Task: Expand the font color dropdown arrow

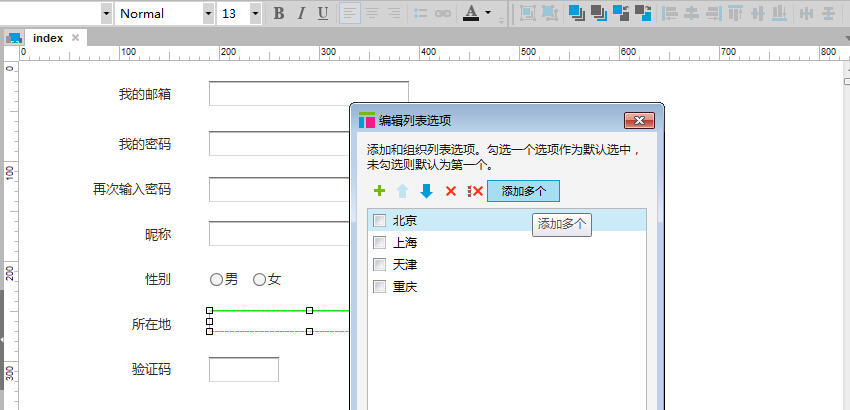Action: pos(488,13)
